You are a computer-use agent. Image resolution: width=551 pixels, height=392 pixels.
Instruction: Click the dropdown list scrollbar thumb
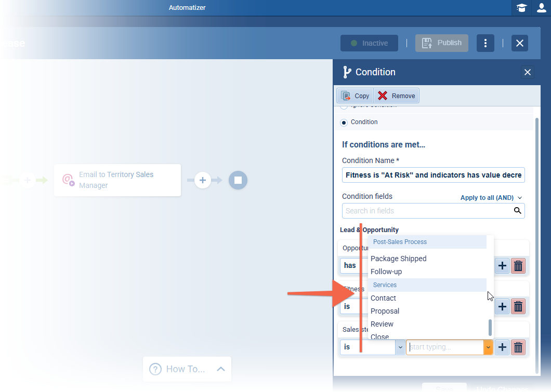point(490,327)
